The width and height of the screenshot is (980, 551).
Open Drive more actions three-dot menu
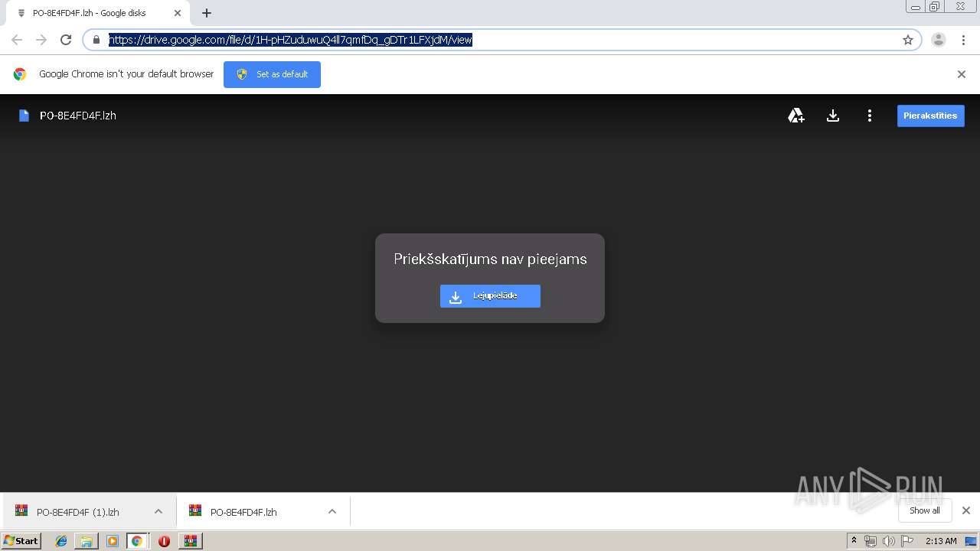(x=870, y=116)
